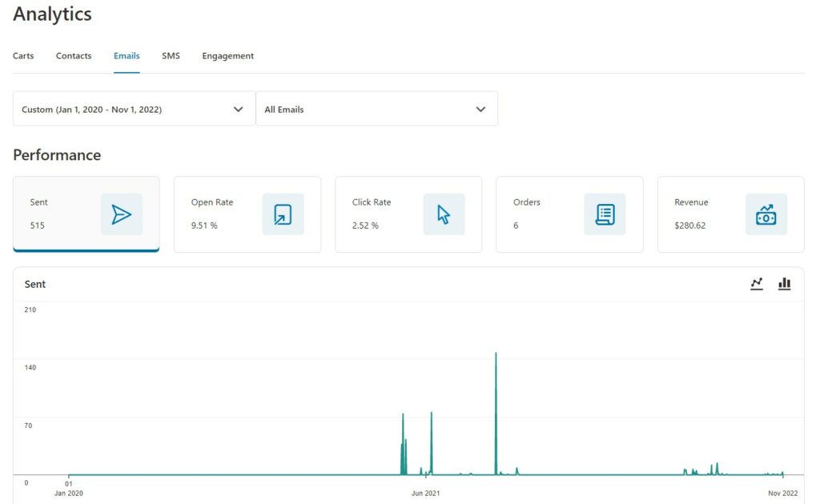Click the Performance section heading
820x504 pixels.
57,155
